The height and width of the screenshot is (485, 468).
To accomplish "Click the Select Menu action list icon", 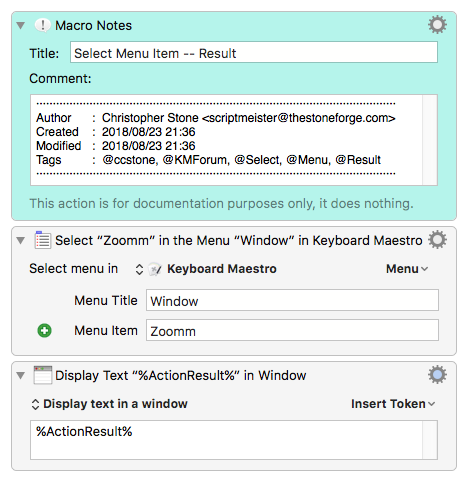I will (x=43, y=240).
